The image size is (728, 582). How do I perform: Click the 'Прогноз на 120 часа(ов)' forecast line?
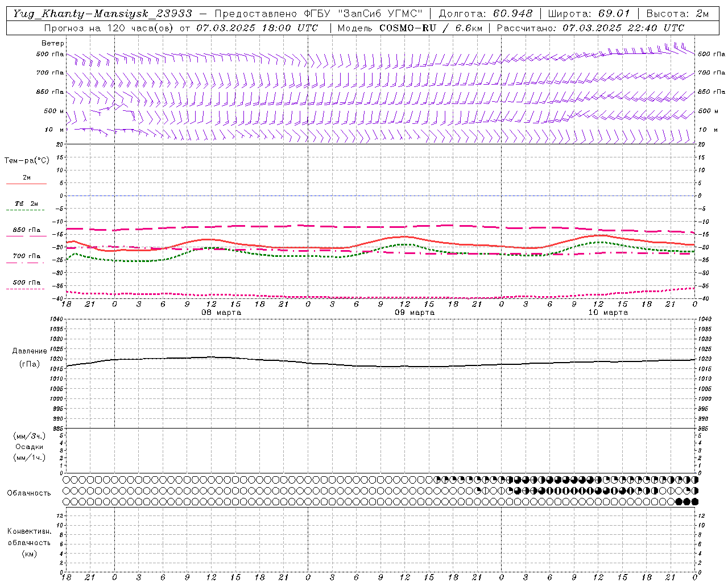[x=109, y=28]
